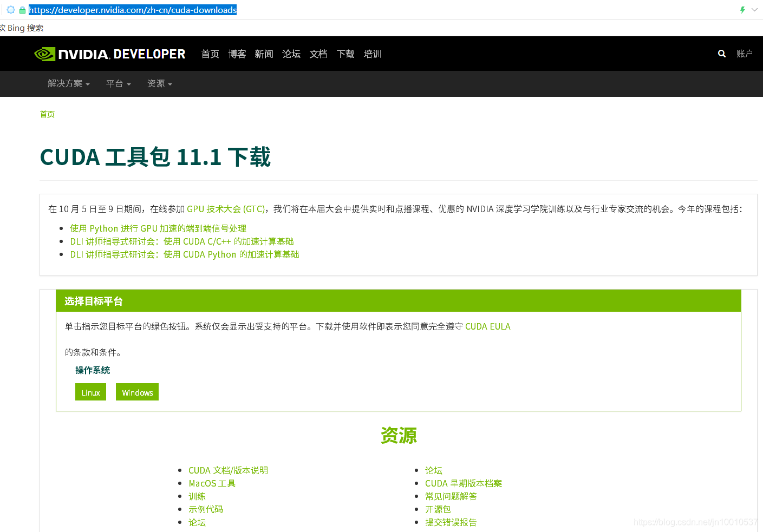Open CUDA 文档/版本说明 resource link

coord(228,470)
